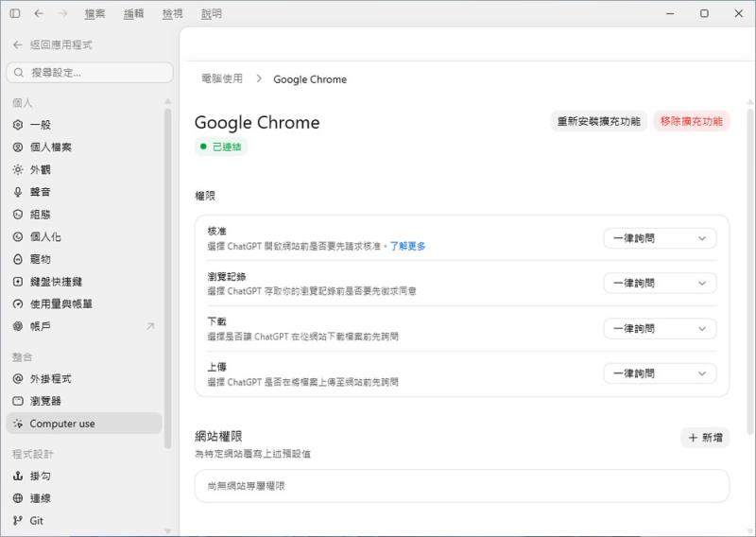
Task: Click the globe icon beside 連線
Action: click(x=18, y=498)
